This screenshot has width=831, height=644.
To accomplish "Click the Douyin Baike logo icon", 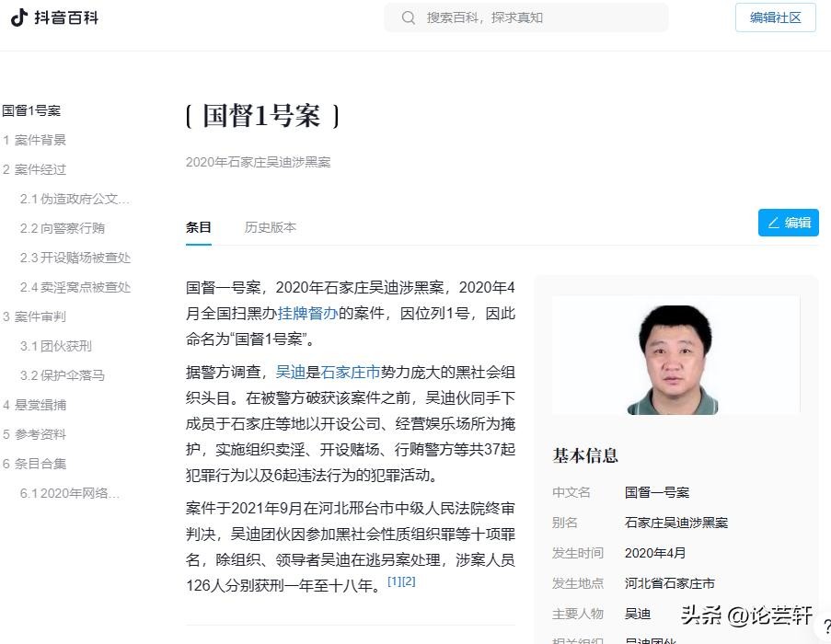I will [19, 17].
